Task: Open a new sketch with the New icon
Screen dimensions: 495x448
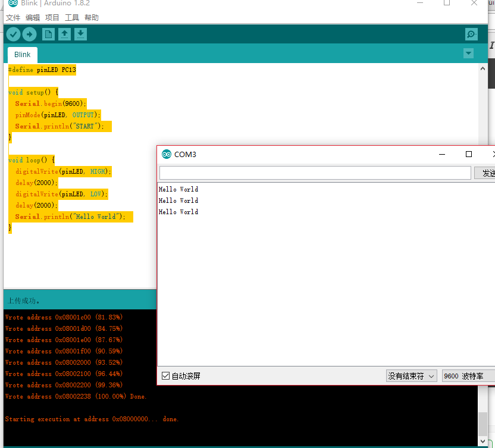Action: pos(48,34)
